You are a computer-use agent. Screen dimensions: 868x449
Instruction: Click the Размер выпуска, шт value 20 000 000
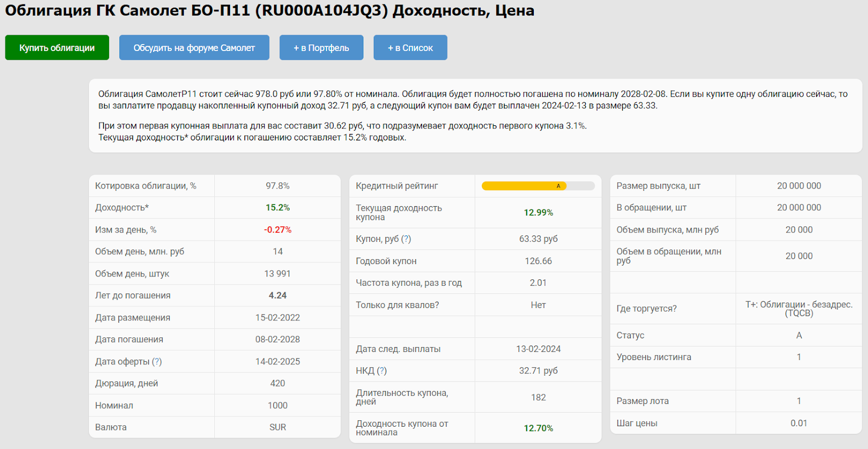pyautogui.click(x=799, y=186)
